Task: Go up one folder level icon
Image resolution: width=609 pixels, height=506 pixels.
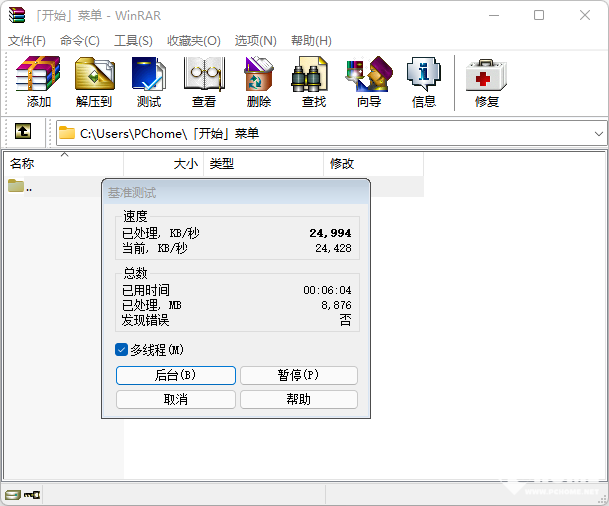Action: coord(23,131)
